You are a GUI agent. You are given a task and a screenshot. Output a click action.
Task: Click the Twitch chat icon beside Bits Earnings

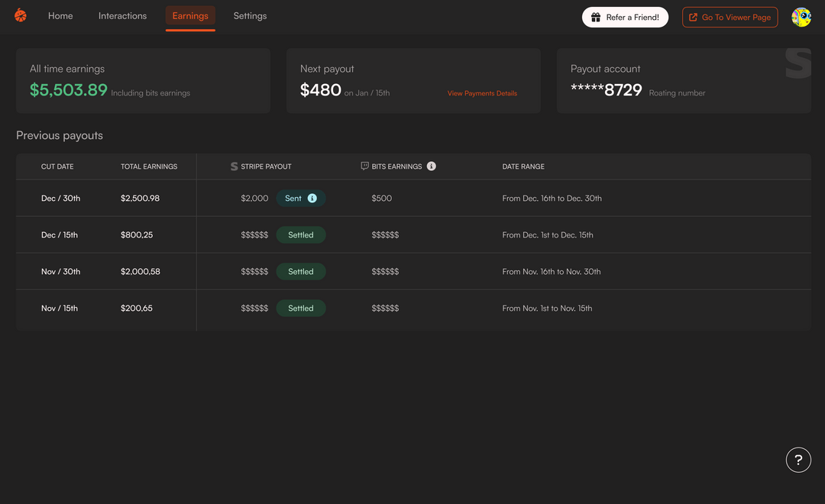tap(363, 166)
